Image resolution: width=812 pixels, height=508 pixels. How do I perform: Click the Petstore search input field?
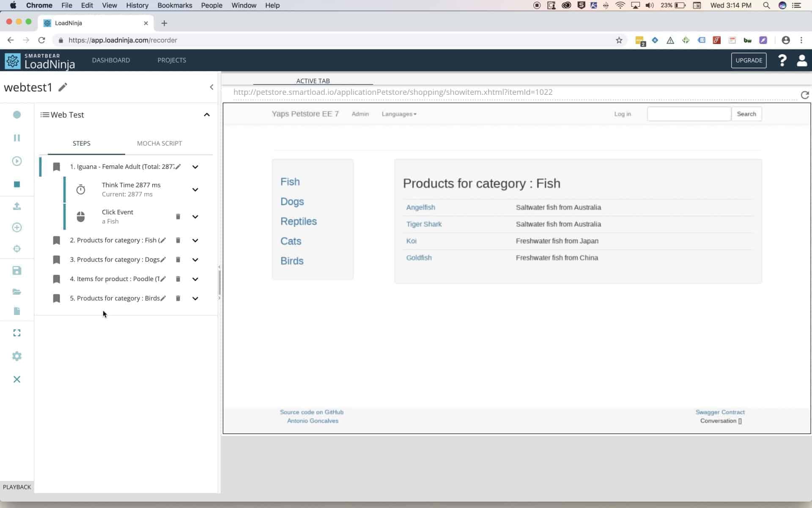coord(689,114)
